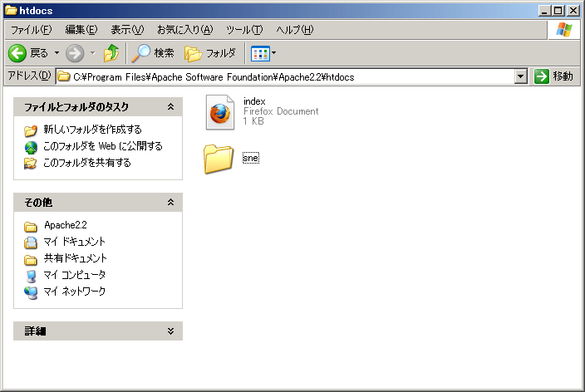Click the htdocs title bar folder icon
The height and width of the screenshot is (392, 585).
pyautogui.click(x=11, y=10)
